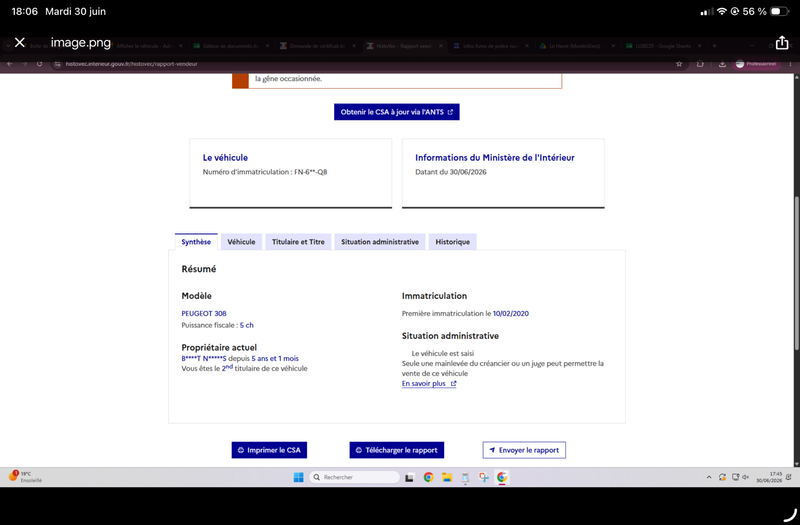
Task: Click Obtenir le CSA à jour via l'ANTS
Action: (396, 112)
